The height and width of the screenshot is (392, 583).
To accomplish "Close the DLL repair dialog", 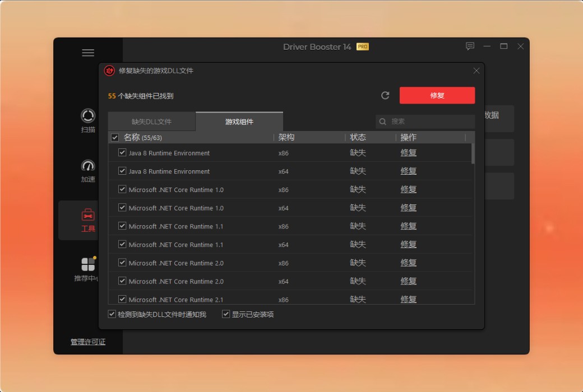I will point(476,71).
